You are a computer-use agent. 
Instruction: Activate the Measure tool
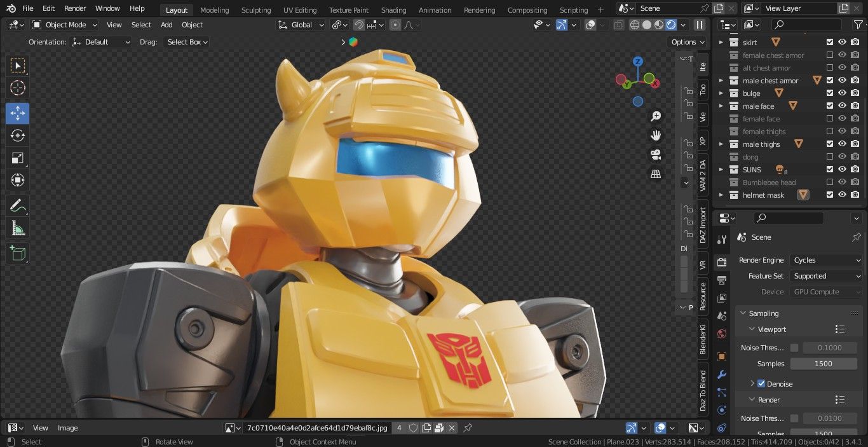point(18,228)
